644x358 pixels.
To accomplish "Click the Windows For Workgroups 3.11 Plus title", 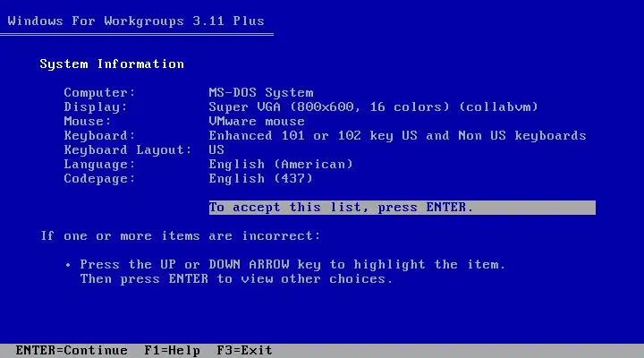I will point(136,21).
